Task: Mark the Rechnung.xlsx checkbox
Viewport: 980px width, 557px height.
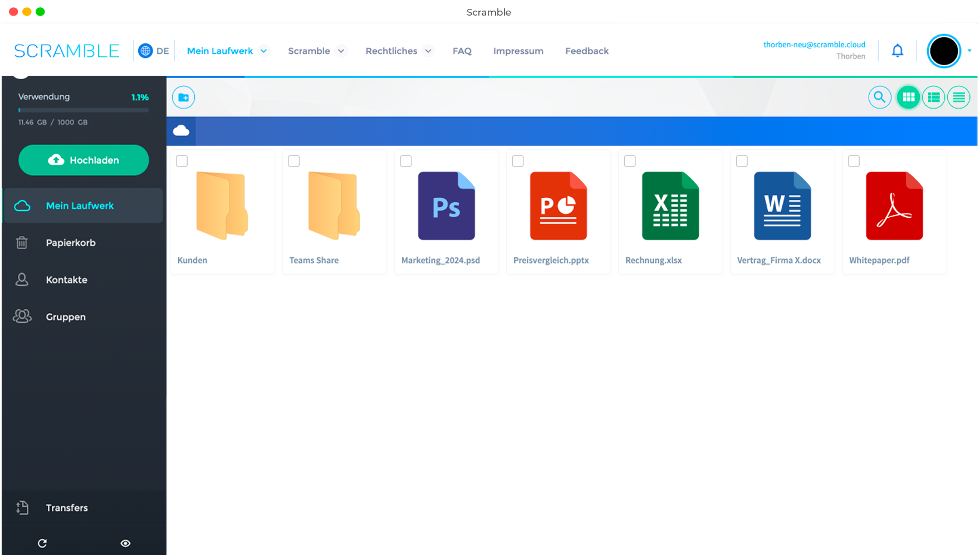Action: [630, 161]
